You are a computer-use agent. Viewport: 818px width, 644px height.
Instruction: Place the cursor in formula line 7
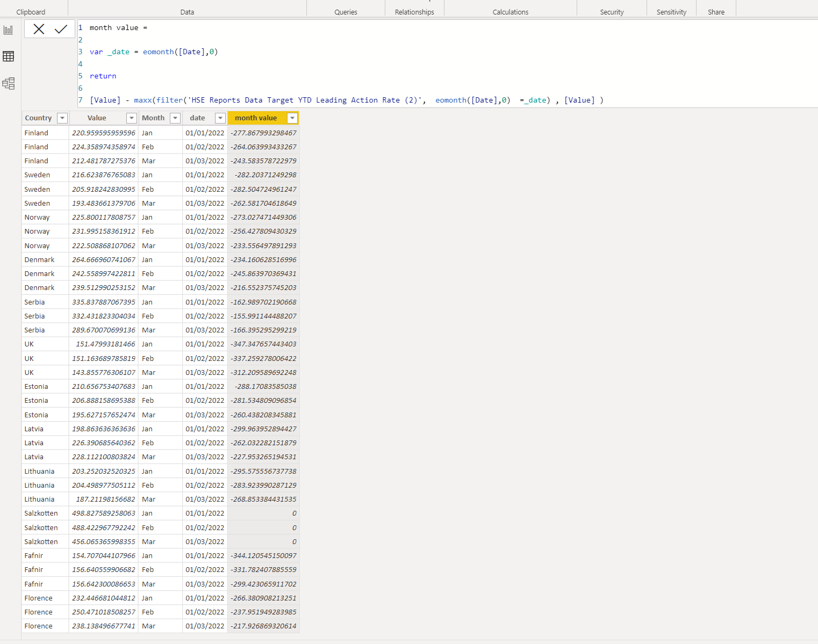[347, 100]
